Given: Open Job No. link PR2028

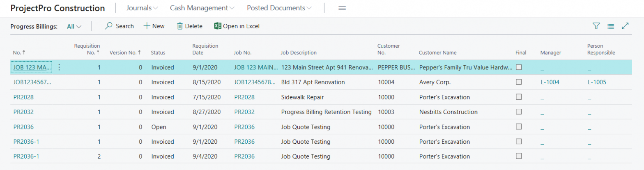Looking at the screenshot, I should (x=244, y=97).
